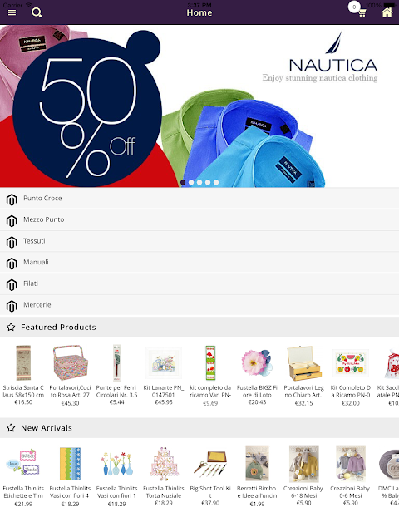The width and height of the screenshot is (399, 532).
Task: Open the Manuali category row
Action: click(199, 263)
